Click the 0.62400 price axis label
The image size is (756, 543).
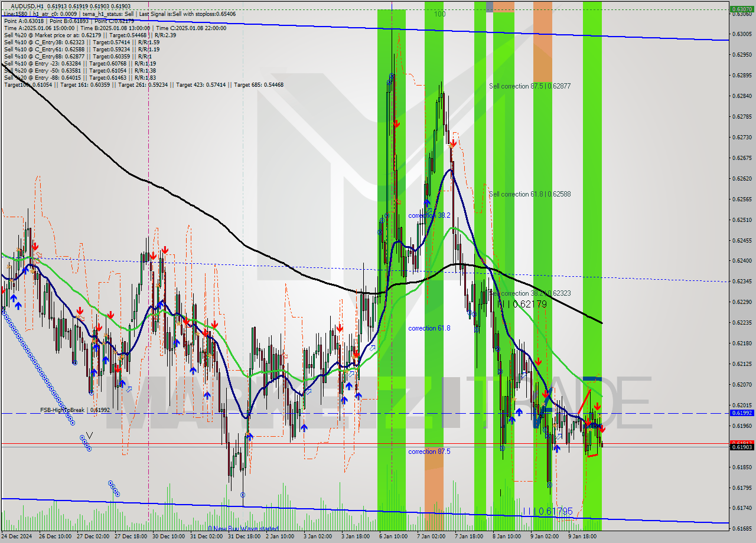pyautogui.click(x=742, y=261)
